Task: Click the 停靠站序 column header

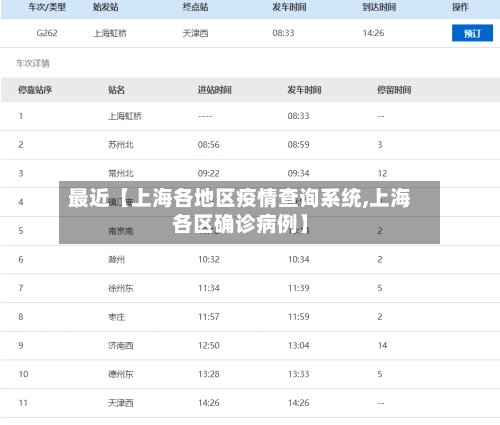Action: click(x=35, y=90)
